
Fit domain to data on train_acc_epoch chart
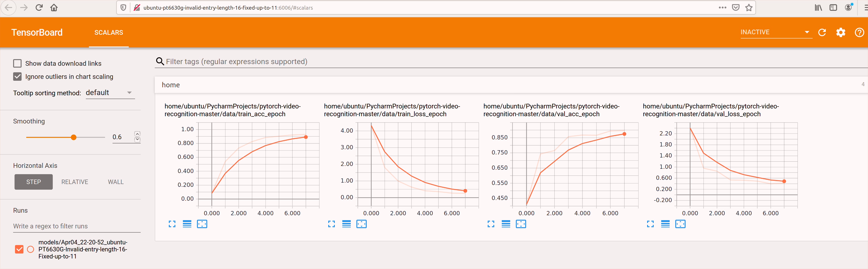pos(202,224)
